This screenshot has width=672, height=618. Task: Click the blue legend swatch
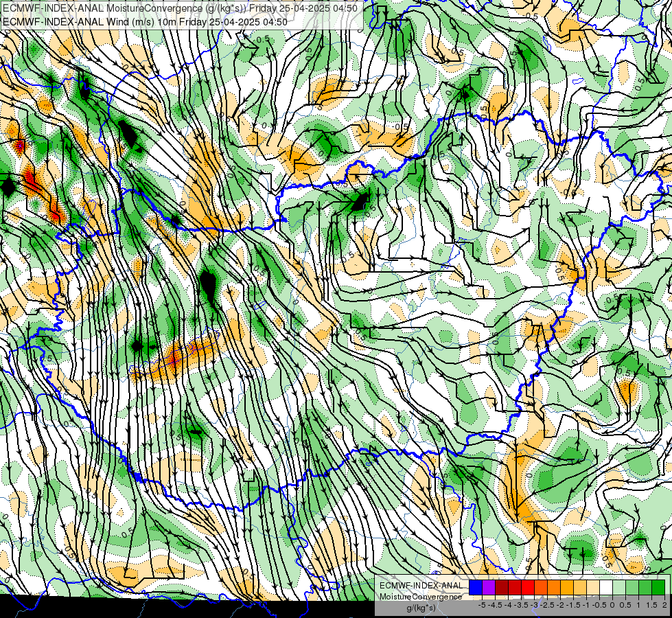(476, 587)
